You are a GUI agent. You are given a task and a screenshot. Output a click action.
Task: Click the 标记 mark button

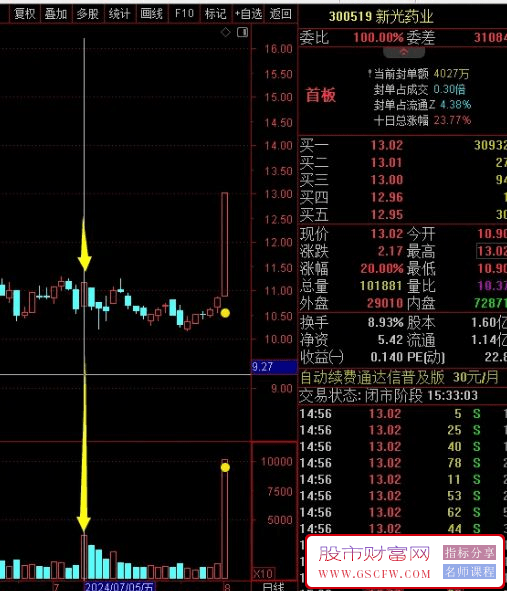click(x=216, y=14)
